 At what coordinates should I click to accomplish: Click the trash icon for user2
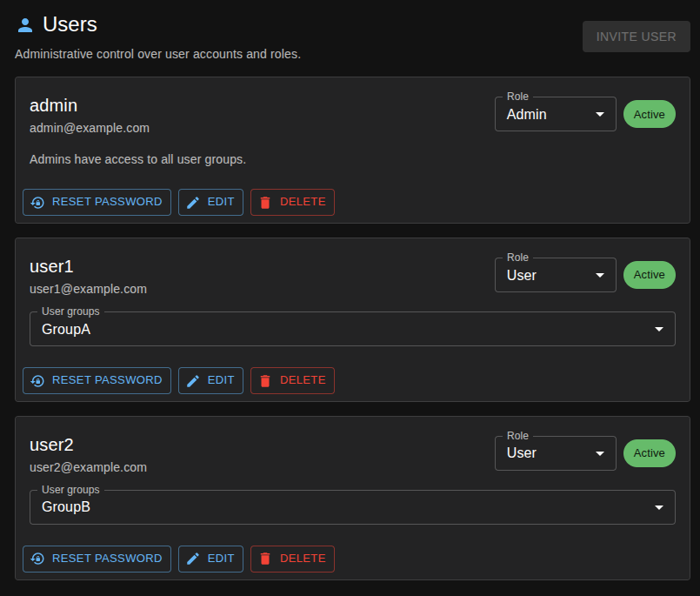pyautogui.click(x=265, y=559)
